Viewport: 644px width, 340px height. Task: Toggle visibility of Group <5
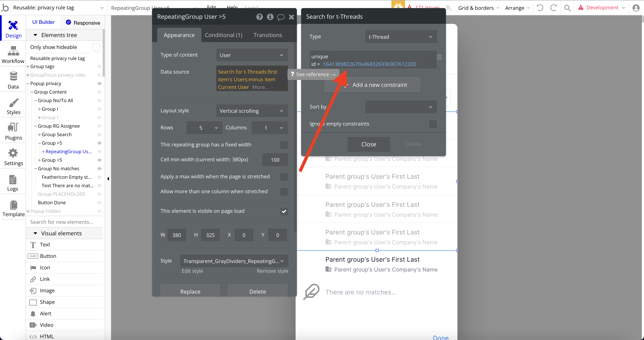point(99,160)
